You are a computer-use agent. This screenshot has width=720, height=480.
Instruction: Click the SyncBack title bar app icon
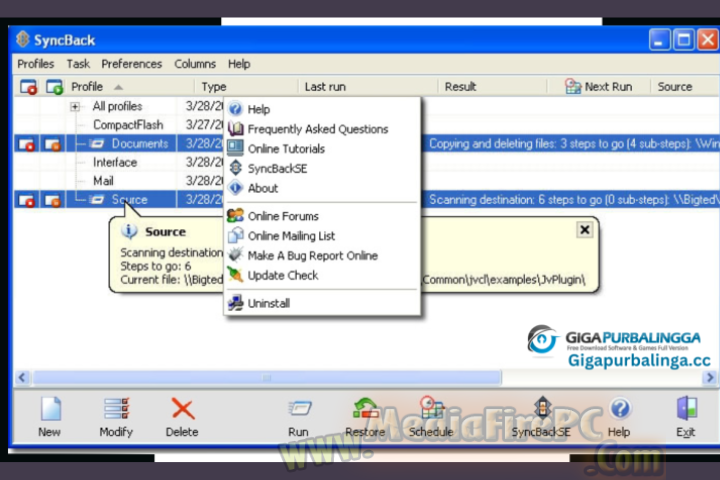(x=22, y=40)
